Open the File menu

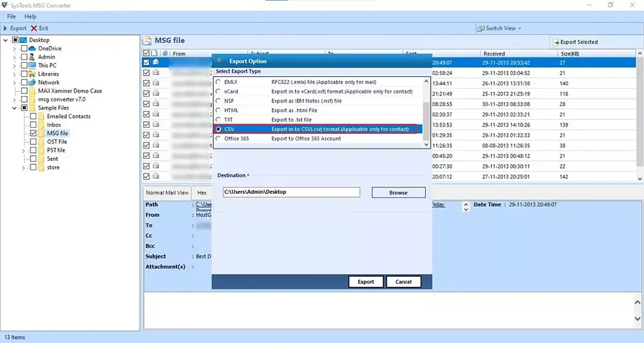[x=11, y=17]
